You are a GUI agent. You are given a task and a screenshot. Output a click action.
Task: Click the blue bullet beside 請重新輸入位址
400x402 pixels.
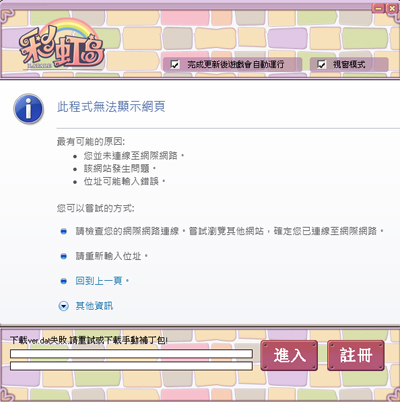[63, 256]
